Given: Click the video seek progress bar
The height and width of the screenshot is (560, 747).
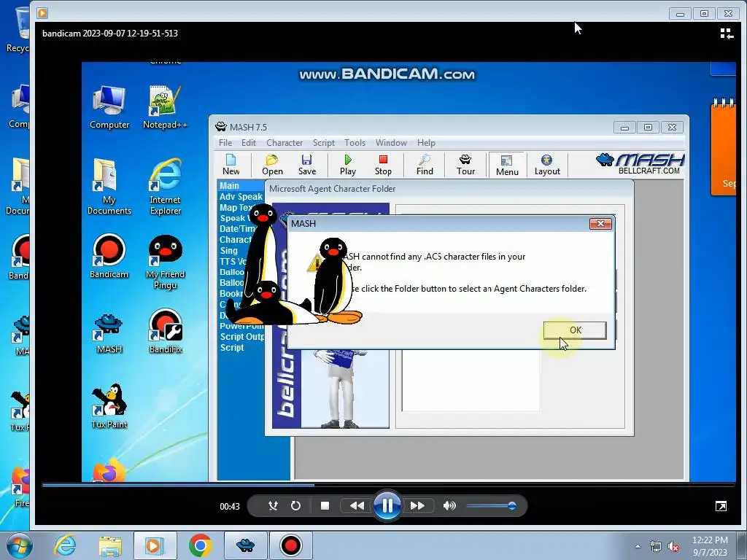Looking at the screenshot, I should (x=388, y=485).
